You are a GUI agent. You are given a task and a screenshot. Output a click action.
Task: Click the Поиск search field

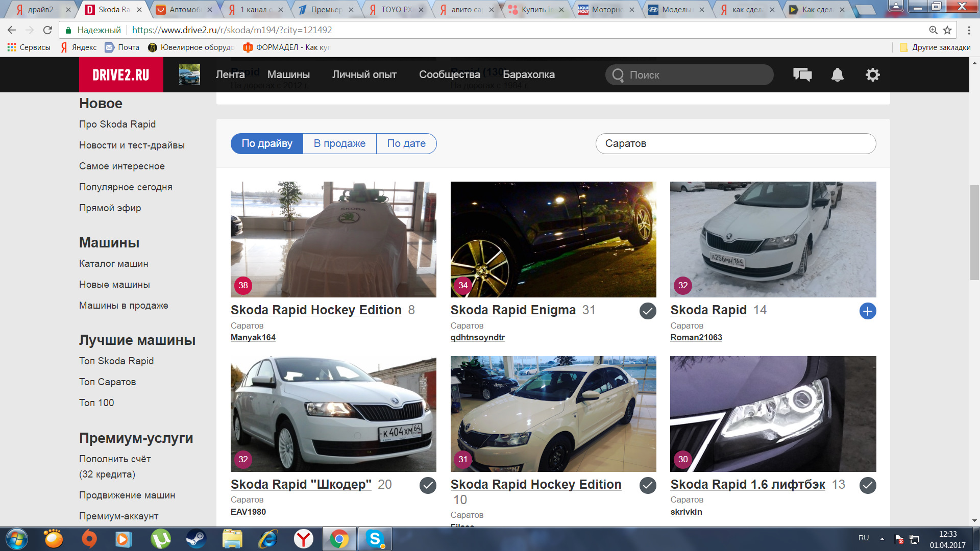(x=689, y=74)
